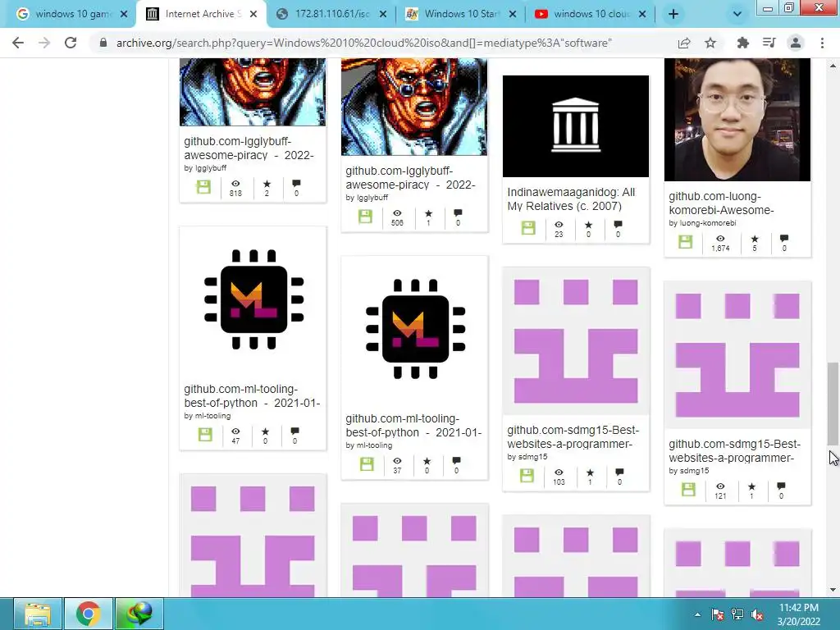This screenshot has width=840, height=630.
Task: Open the taskbar clock showing 11:42 PM
Action: tap(799, 614)
